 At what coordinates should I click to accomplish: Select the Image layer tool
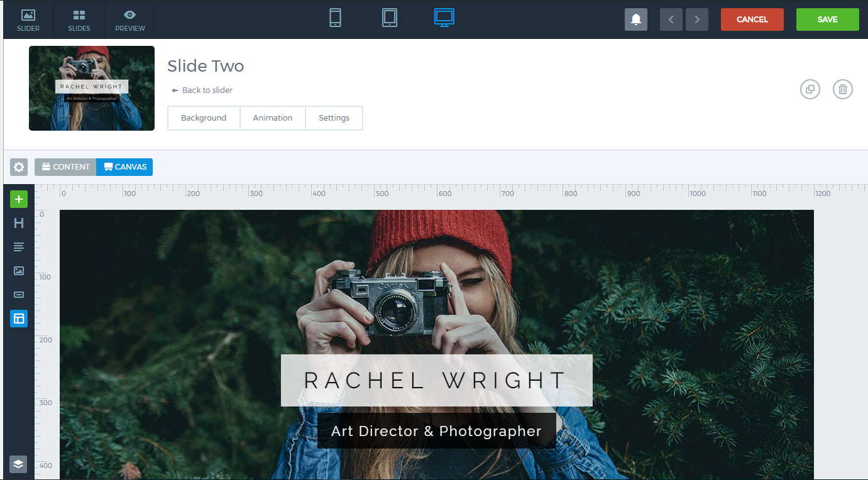tap(19, 271)
